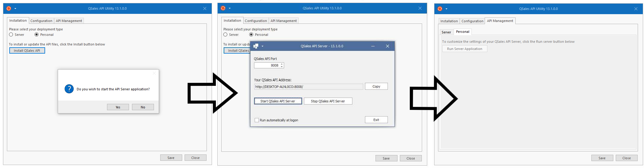Click Exit in the API Server dialog
Image resolution: width=644 pixels, height=168 pixels.
tap(376, 120)
